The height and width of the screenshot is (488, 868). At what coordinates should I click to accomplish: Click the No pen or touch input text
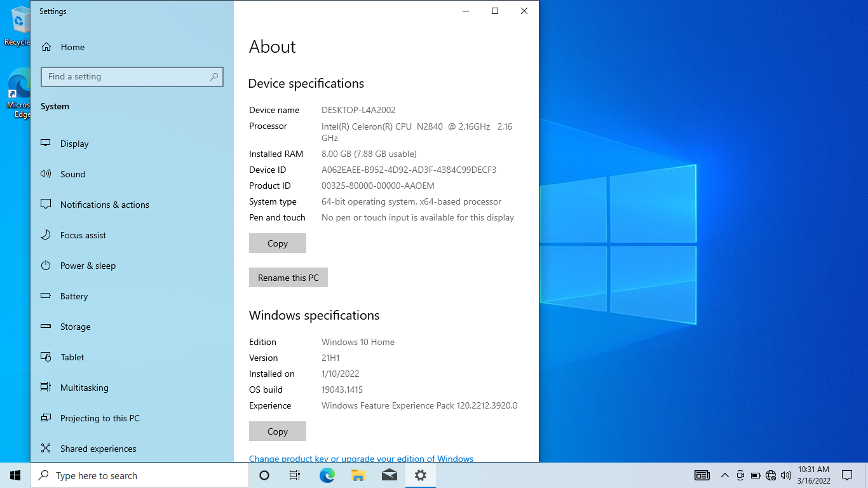coord(418,217)
